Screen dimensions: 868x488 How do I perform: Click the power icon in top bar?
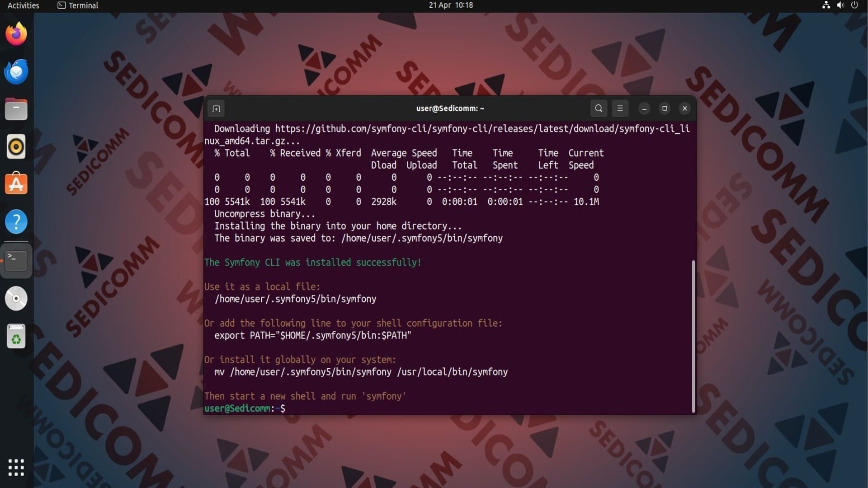(854, 5)
